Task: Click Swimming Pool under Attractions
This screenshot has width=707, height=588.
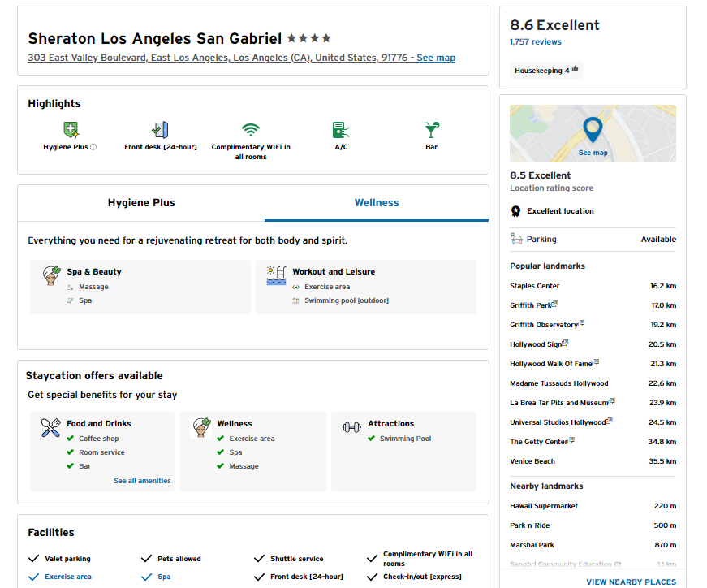Action: click(405, 439)
